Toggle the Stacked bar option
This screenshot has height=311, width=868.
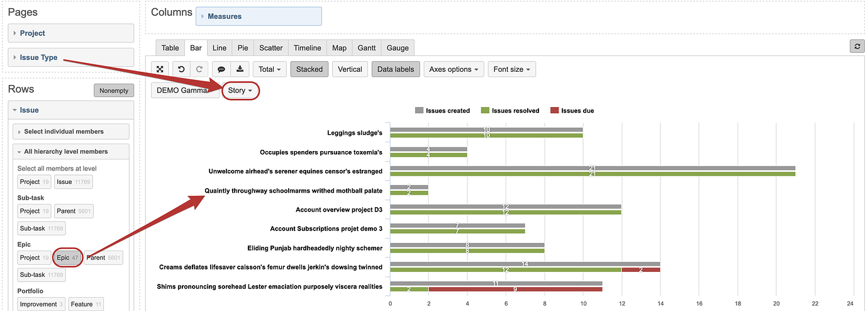coord(309,69)
